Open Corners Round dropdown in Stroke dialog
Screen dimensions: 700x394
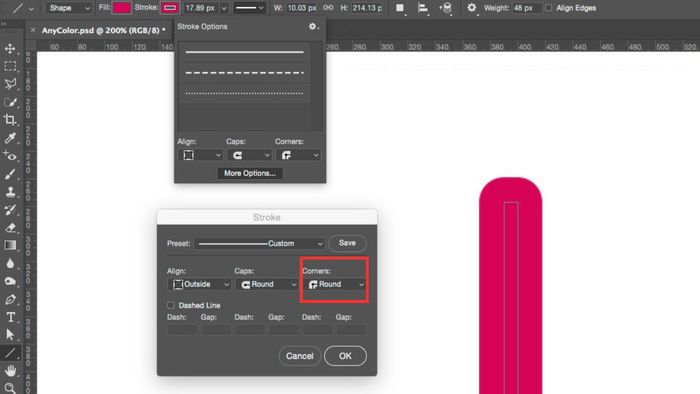[335, 284]
